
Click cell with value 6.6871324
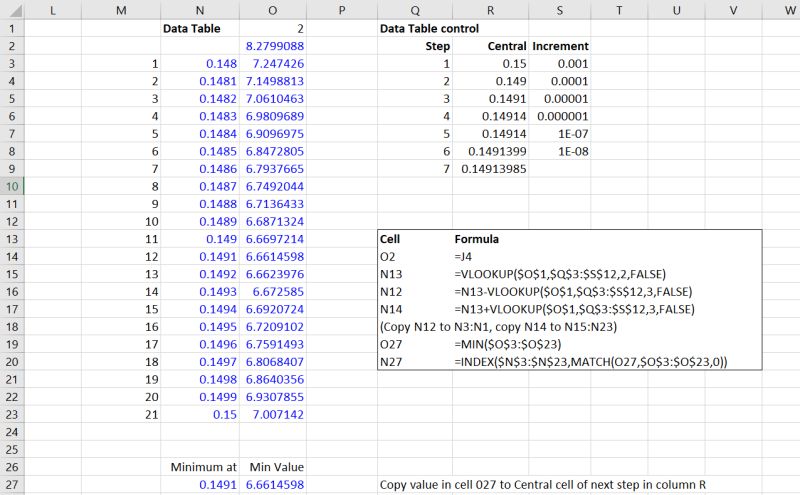[273, 221]
